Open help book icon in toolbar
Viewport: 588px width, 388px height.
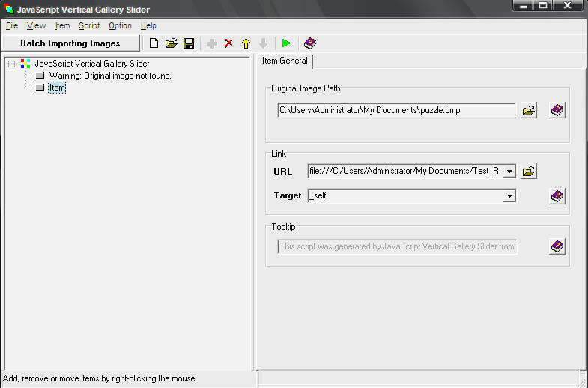click(x=310, y=43)
